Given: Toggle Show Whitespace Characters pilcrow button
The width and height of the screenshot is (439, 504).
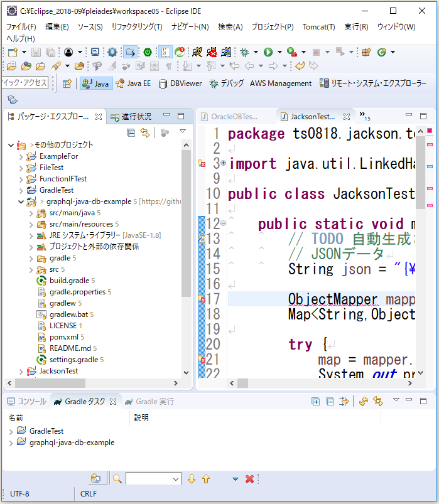Looking at the screenshot, I should point(169,66).
